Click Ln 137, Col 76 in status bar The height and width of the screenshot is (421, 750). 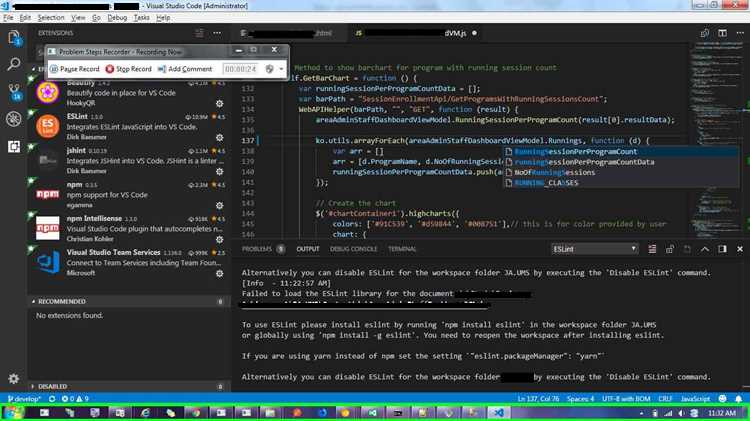coord(538,399)
